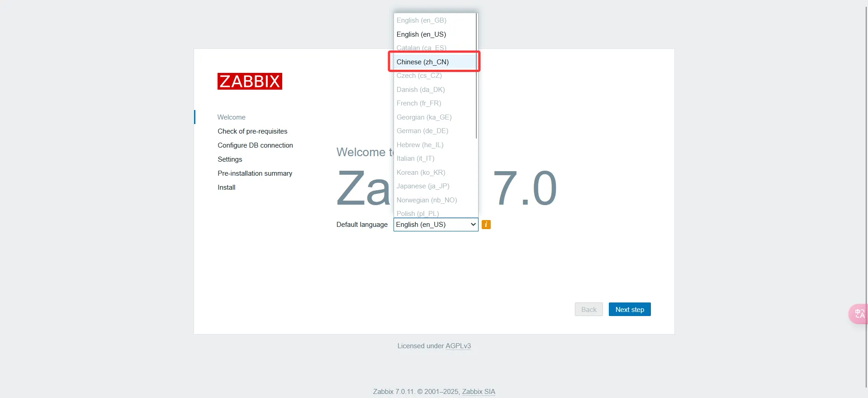The width and height of the screenshot is (868, 398).
Task: Click the Install step label
Action: (x=227, y=187)
